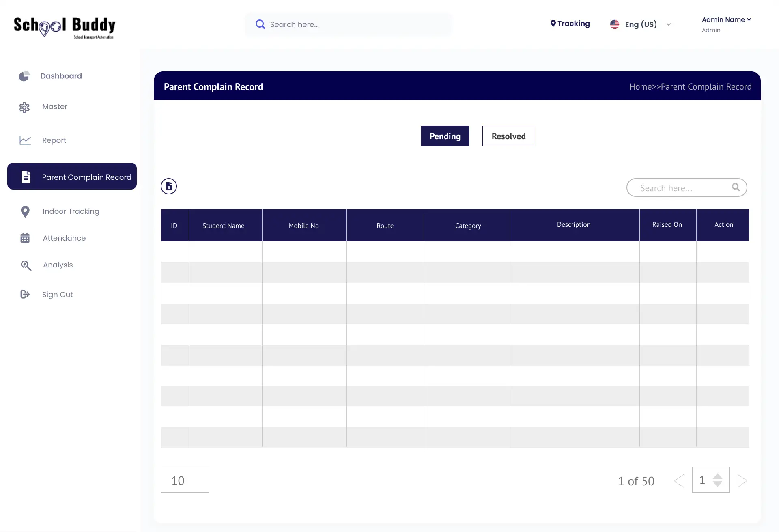Viewport: 779px width, 532px height.
Task: Click the top Search here field
Action: point(349,24)
